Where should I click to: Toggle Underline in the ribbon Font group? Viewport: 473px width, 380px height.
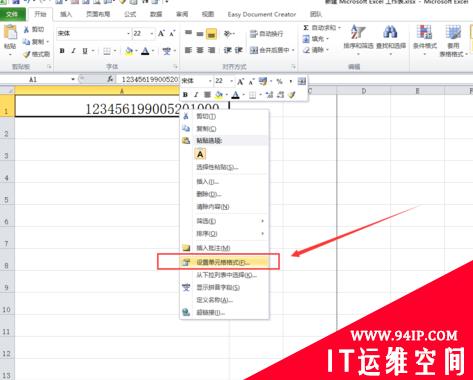[85, 51]
